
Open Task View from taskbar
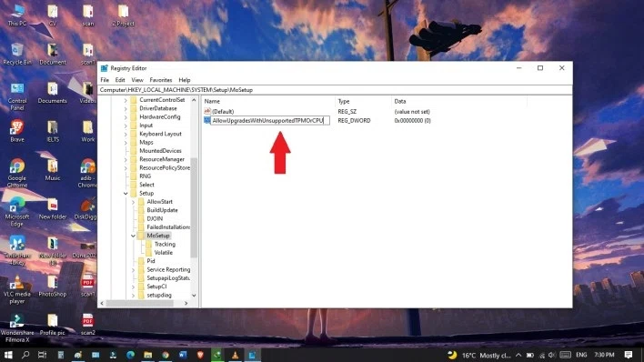click(43, 355)
